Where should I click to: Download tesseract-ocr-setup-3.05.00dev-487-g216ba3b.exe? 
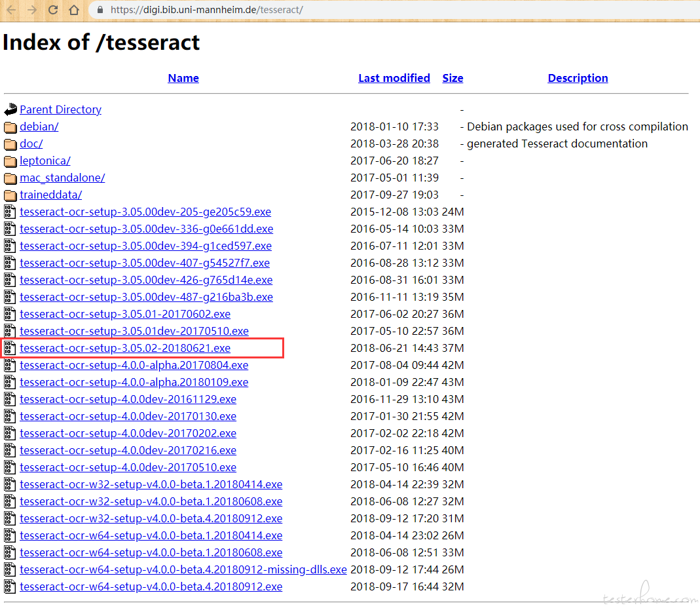click(x=146, y=297)
